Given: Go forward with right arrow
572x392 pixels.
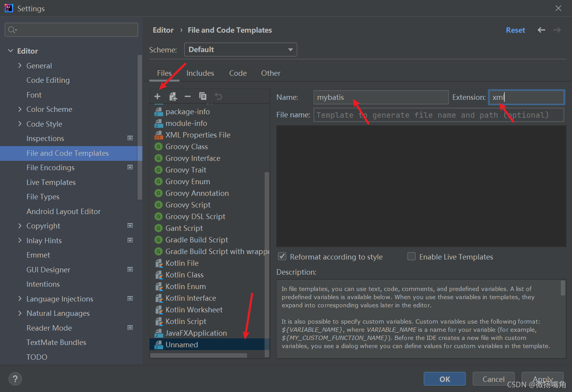Looking at the screenshot, I should pos(557,30).
